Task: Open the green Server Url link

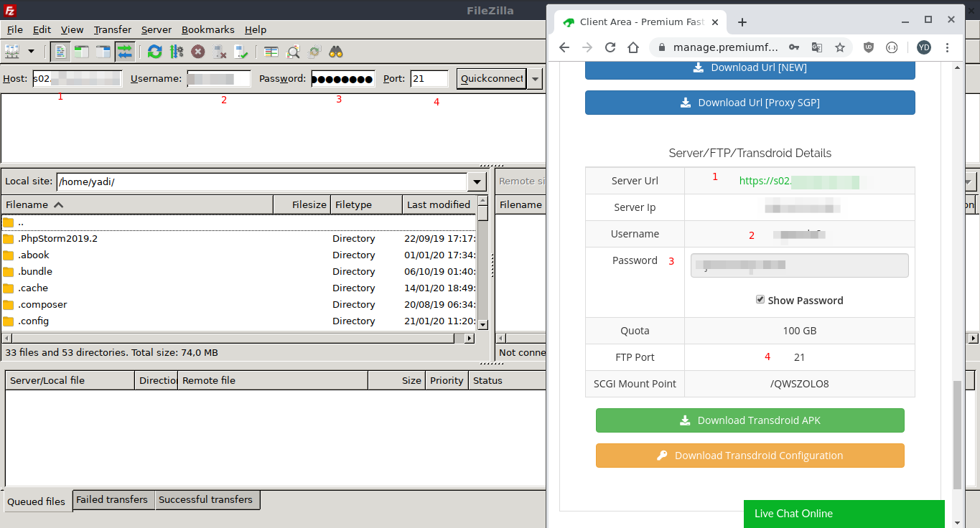Action: [799, 181]
